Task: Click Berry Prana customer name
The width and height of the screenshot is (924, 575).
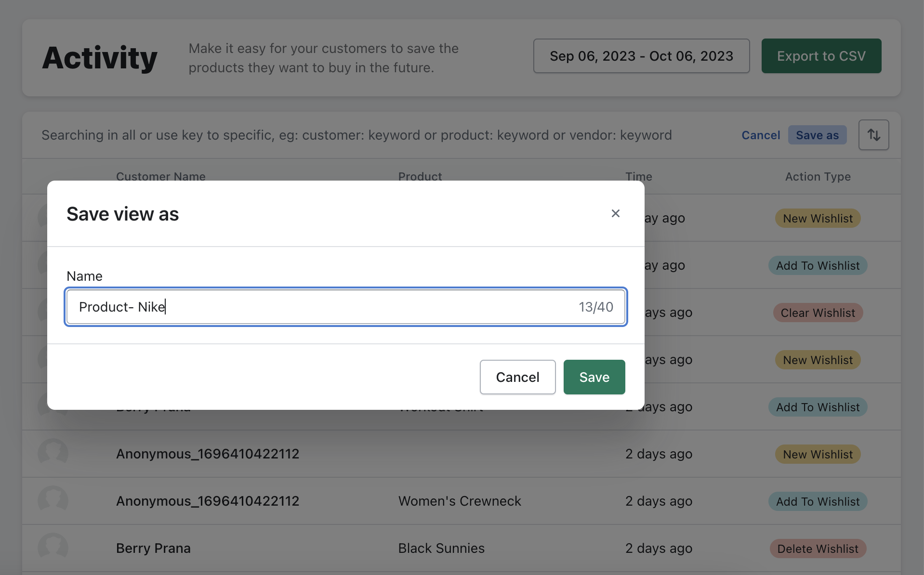Action: pyautogui.click(x=153, y=548)
